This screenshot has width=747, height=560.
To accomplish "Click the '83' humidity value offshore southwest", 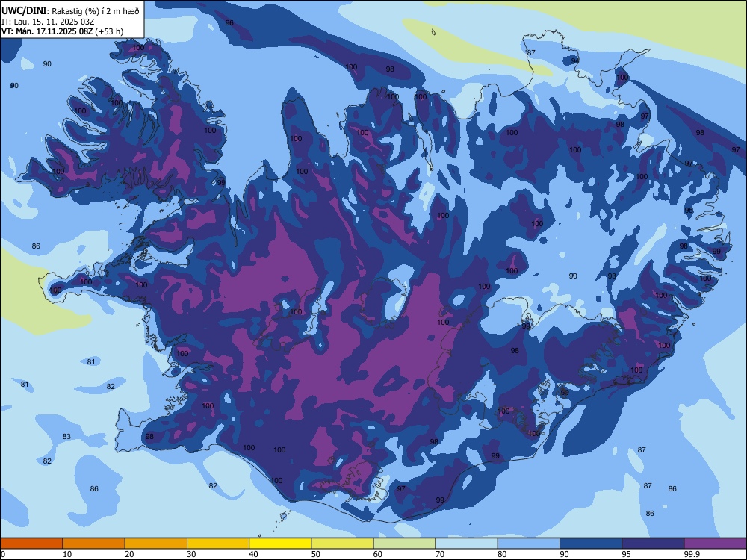I will (x=66, y=436).
